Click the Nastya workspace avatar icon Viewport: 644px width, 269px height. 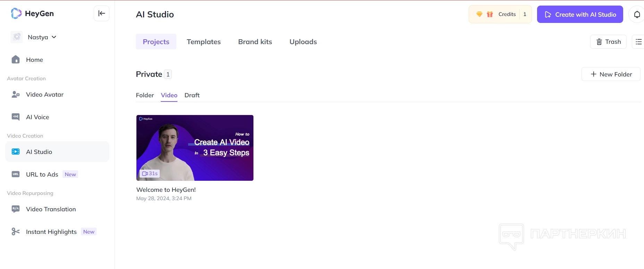coord(17,37)
